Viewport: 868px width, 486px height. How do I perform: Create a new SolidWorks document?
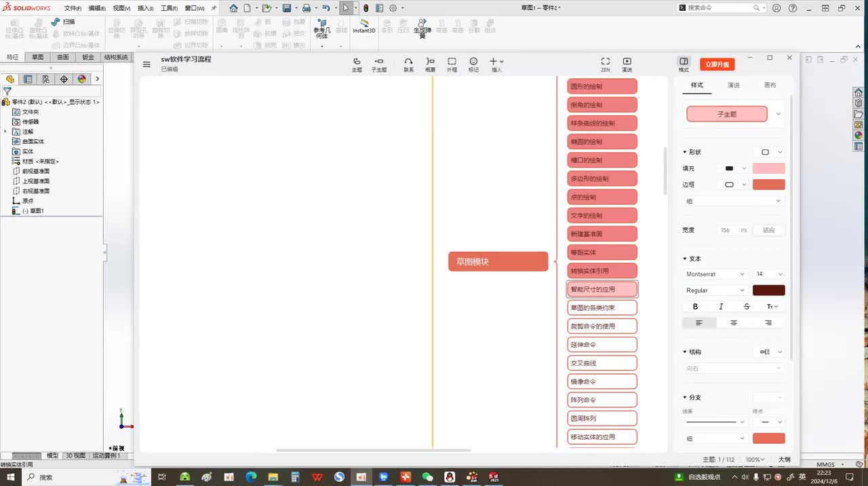(248, 8)
